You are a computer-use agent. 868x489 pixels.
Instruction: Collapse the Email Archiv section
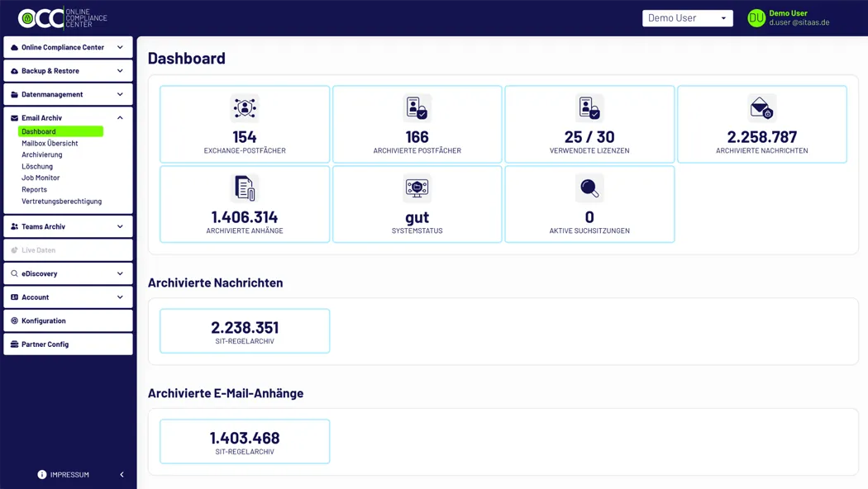click(x=68, y=117)
